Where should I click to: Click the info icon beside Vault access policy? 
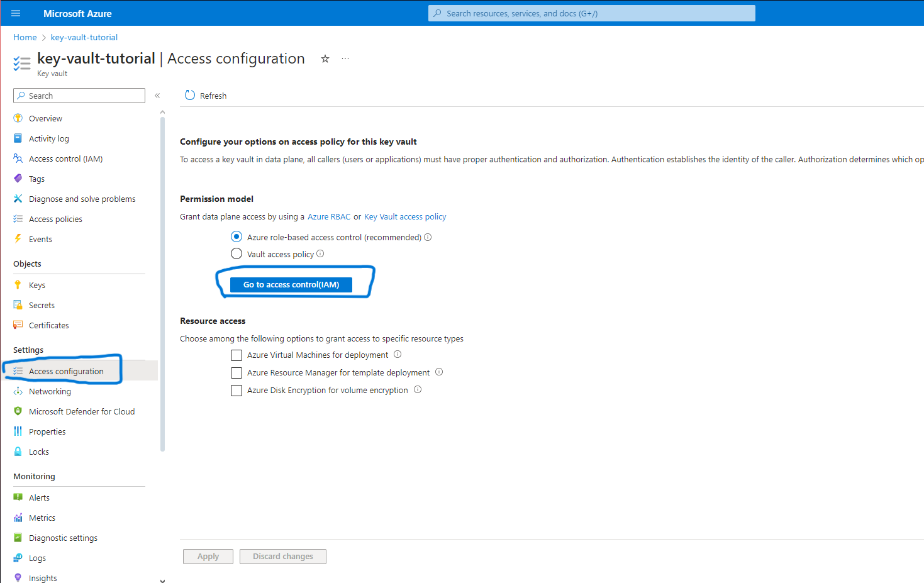320,253
